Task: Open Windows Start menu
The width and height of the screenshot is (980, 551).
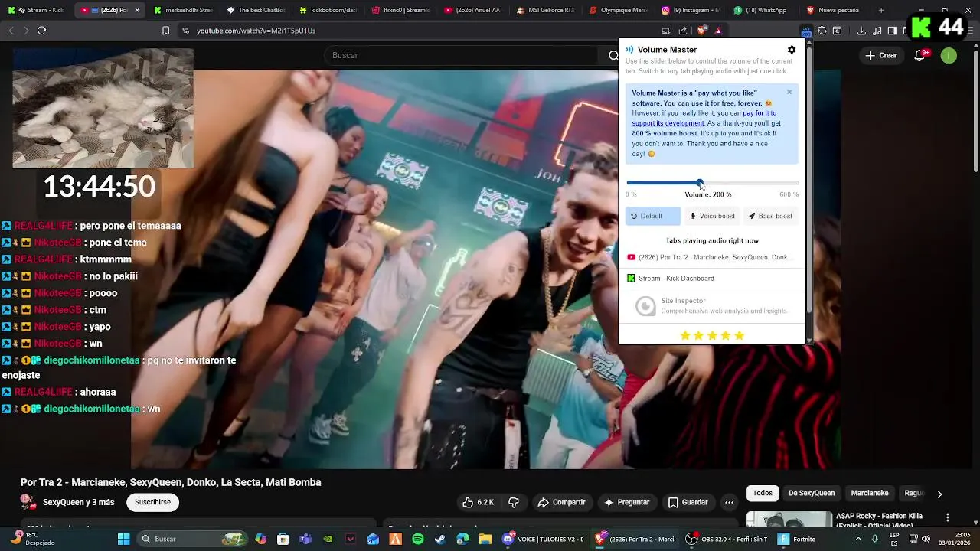Action: (x=123, y=539)
